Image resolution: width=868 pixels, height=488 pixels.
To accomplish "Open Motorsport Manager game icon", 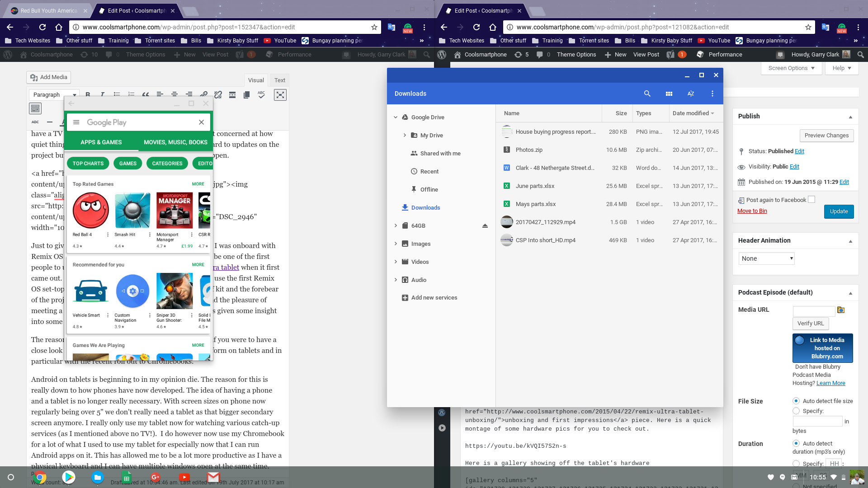I will [175, 210].
